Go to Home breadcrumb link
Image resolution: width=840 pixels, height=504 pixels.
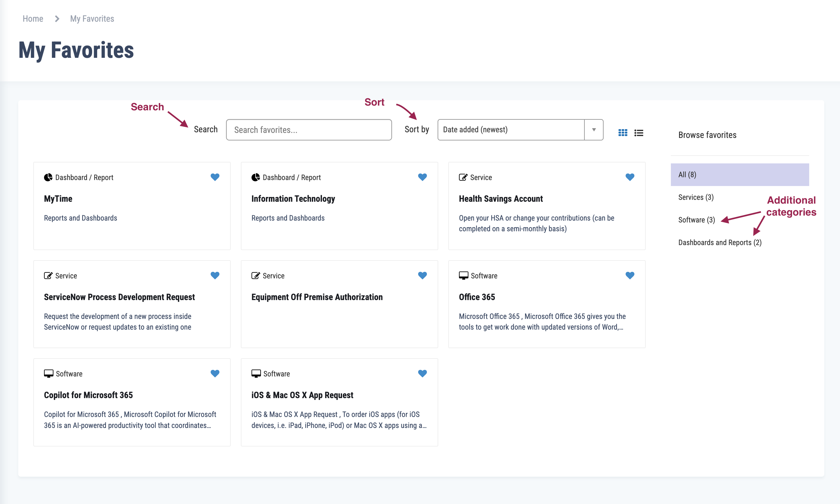tap(33, 19)
